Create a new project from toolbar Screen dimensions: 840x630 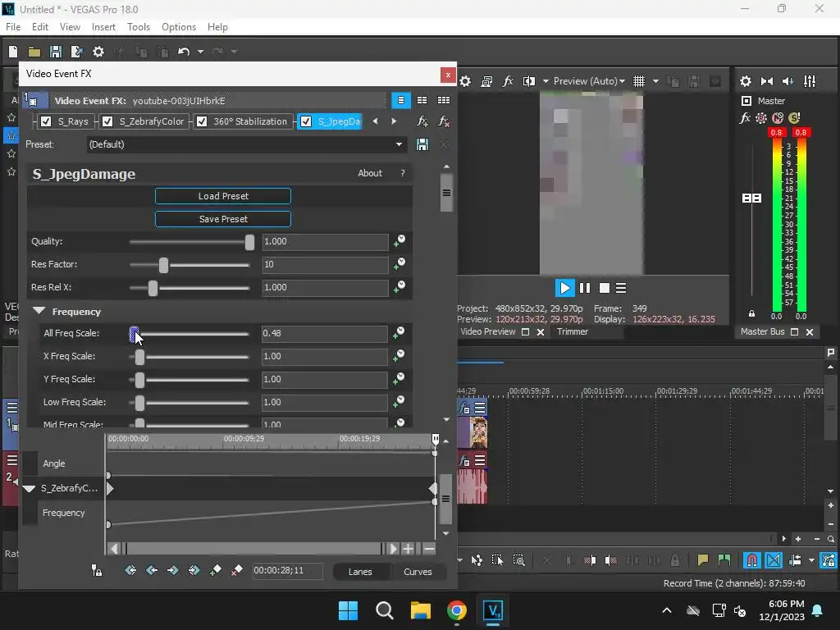(x=13, y=52)
